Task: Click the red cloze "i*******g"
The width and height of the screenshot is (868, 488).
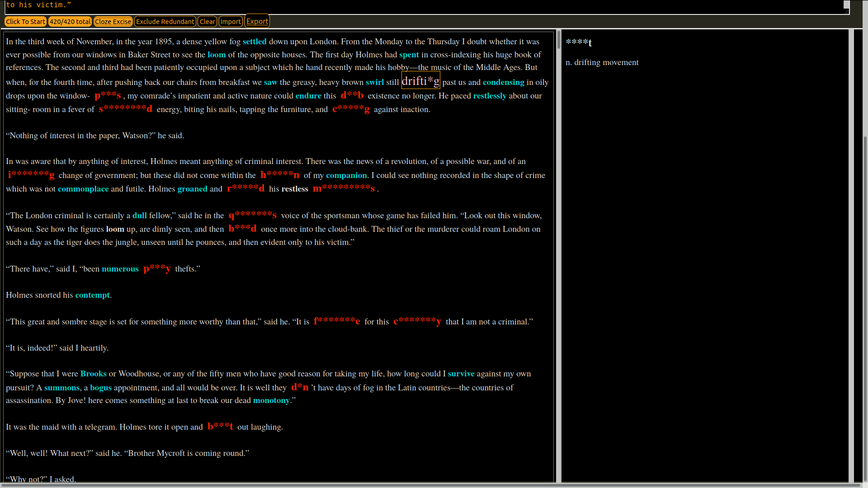Action: coord(31,175)
